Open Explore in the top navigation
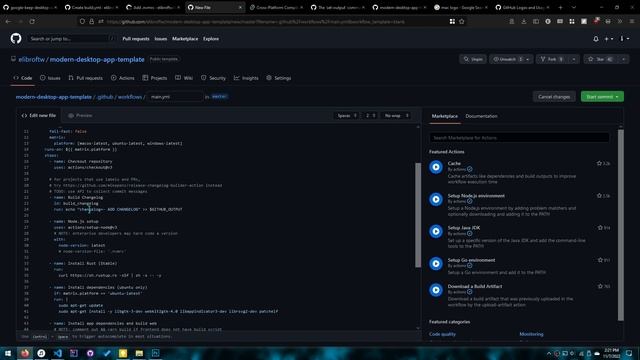The height and width of the screenshot is (360, 640). (211, 39)
